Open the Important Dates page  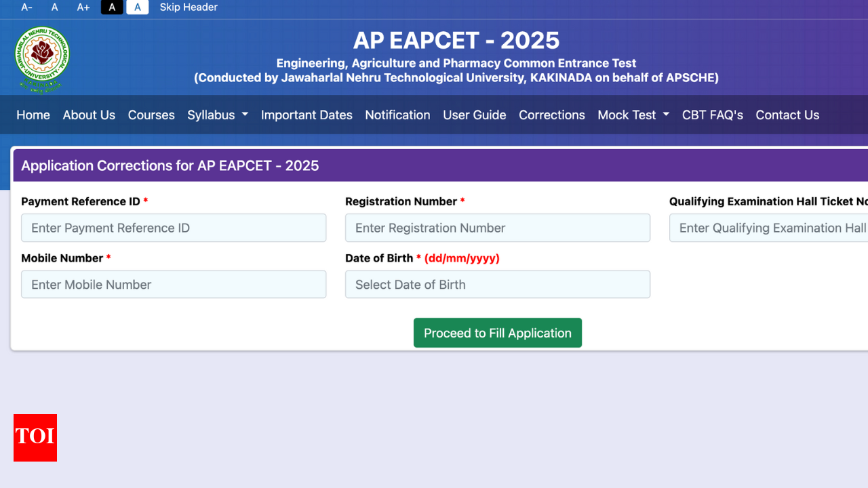click(307, 115)
